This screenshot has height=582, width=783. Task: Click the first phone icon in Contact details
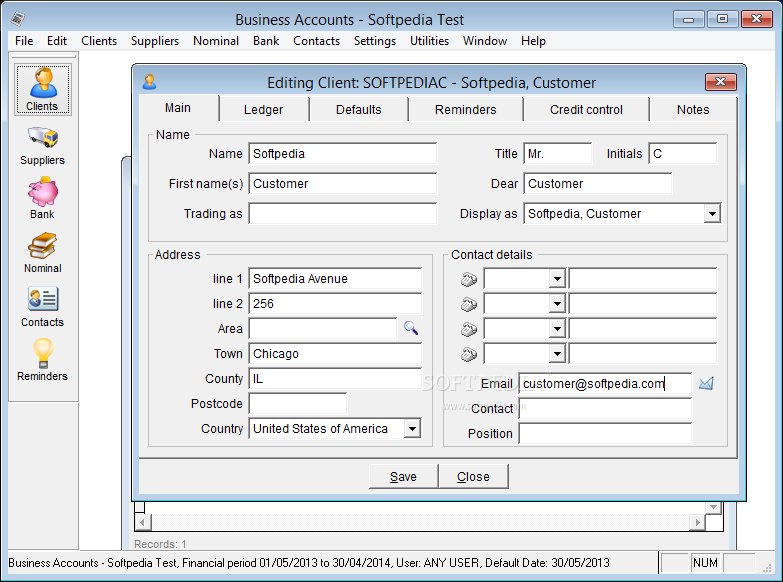point(468,279)
